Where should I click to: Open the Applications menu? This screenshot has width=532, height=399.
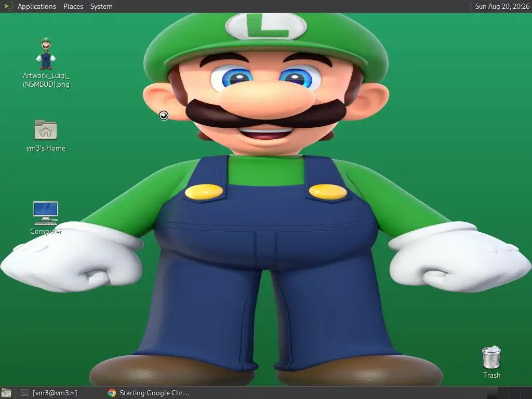point(37,6)
